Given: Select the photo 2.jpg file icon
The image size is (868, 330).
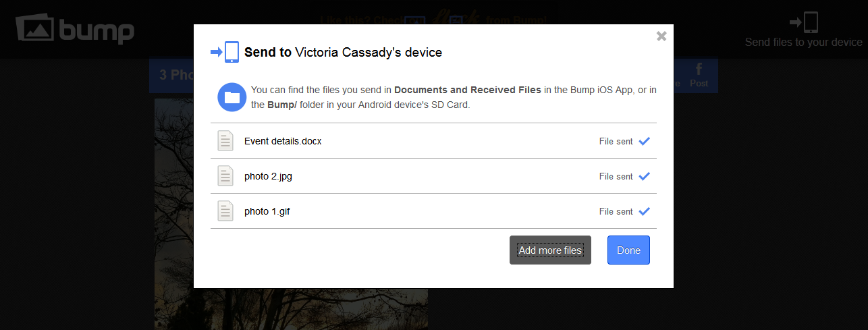Looking at the screenshot, I should (225, 176).
